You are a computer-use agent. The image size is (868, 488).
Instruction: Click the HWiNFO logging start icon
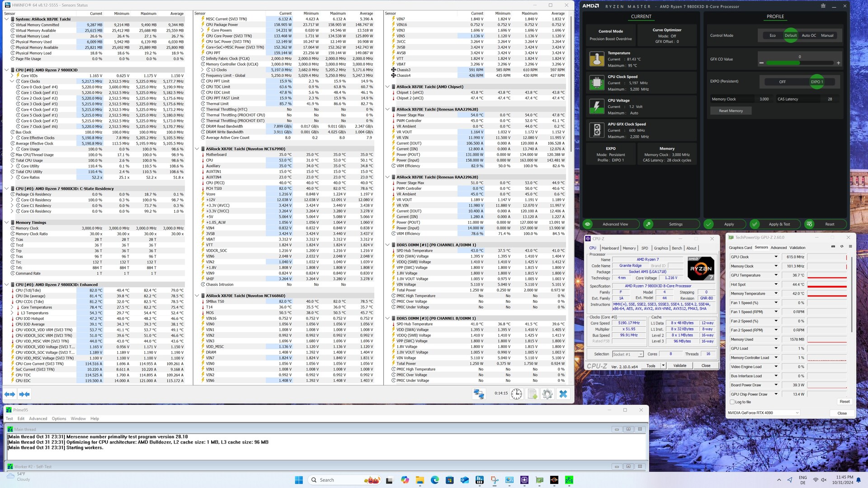pyautogui.click(x=532, y=394)
